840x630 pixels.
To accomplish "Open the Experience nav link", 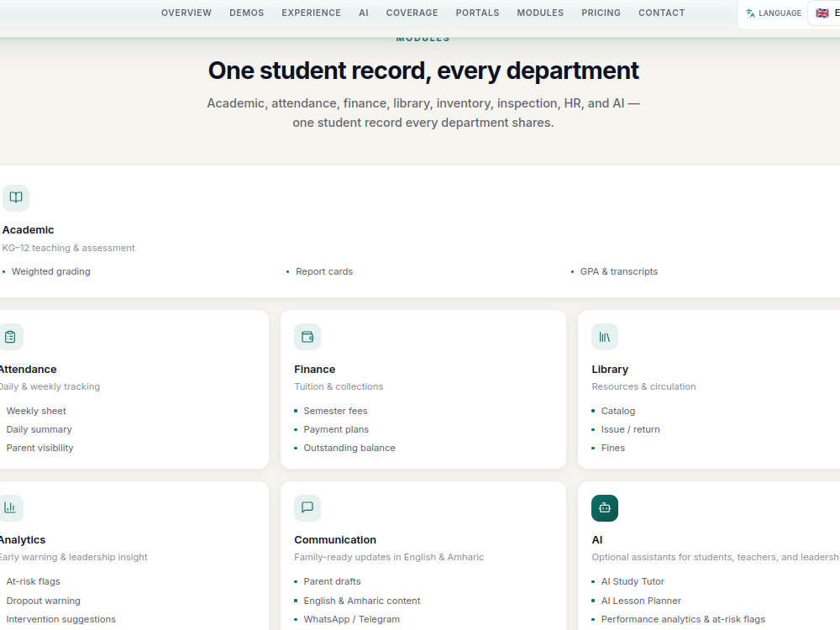I will pyautogui.click(x=312, y=13).
